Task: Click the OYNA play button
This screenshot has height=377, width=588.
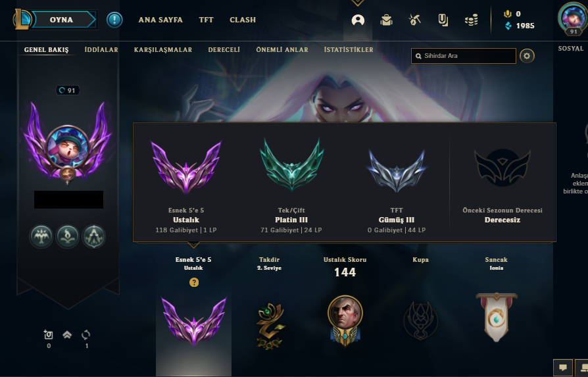Action: (61, 20)
